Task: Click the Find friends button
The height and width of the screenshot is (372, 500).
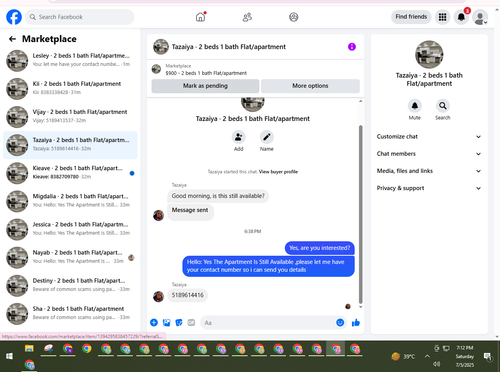Action: click(x=411, y=17)
